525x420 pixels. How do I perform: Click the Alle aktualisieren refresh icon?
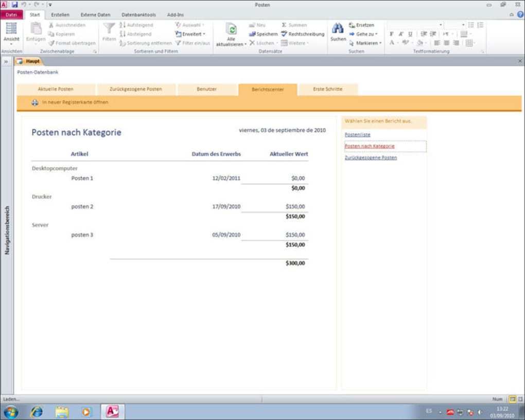point(231,29)
